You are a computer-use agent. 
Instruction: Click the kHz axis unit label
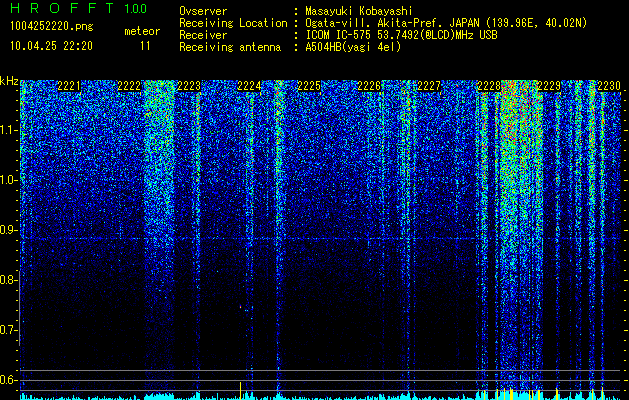pyautogui.click(x=9, y=81)
